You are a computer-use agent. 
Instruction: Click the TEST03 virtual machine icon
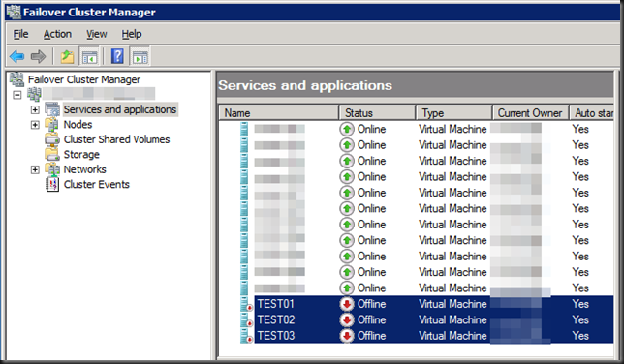(x=246, y=336)
